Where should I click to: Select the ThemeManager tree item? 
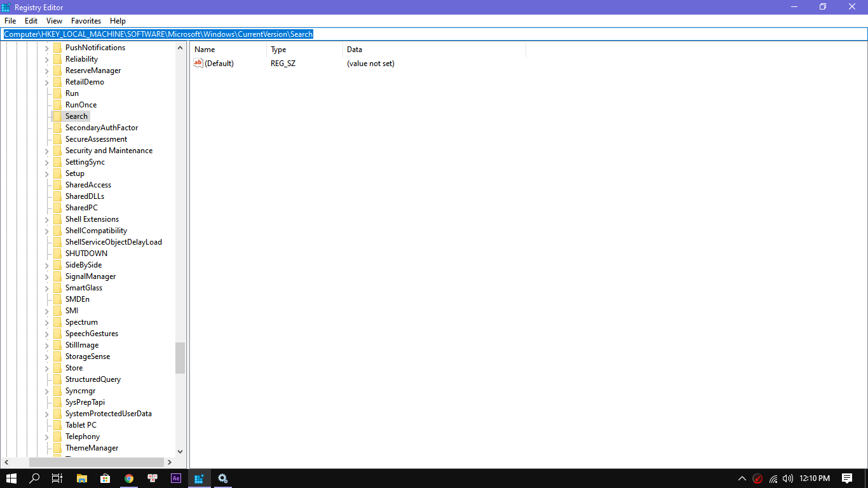coord(92,448)
